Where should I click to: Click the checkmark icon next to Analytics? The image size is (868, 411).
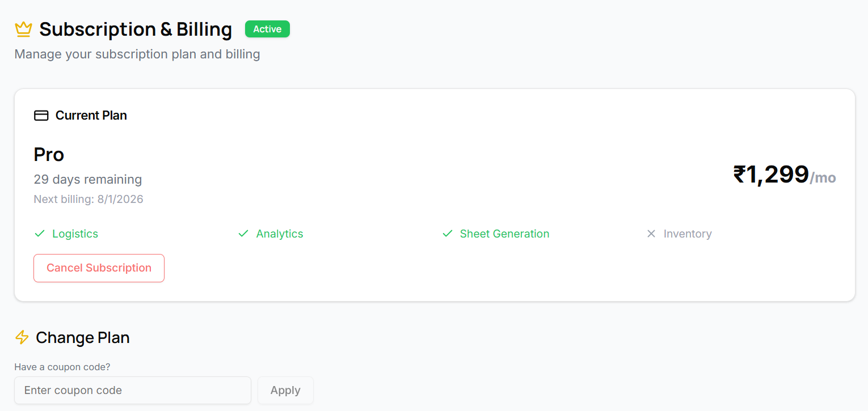pos(243,234)
